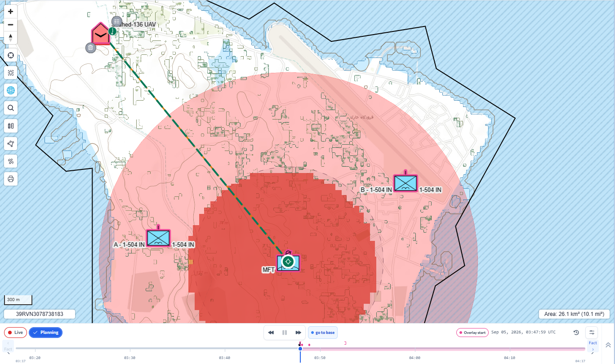Step to previous Fact on timeline

pyautogui.click(x=8, y=346)
